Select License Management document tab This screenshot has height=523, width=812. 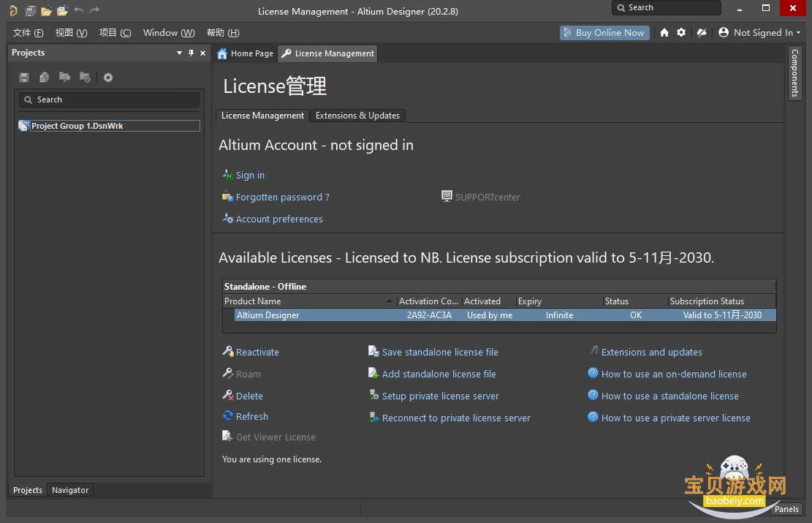(x=328, y=53)
